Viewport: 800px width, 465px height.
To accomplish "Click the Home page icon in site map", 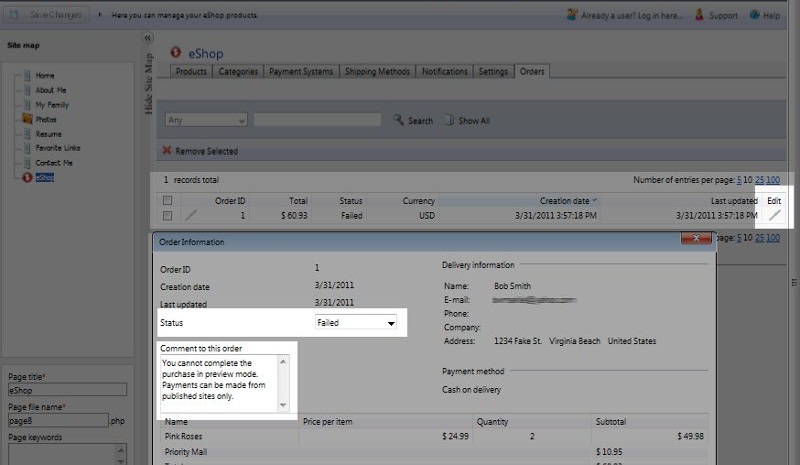I will point(27,75).
